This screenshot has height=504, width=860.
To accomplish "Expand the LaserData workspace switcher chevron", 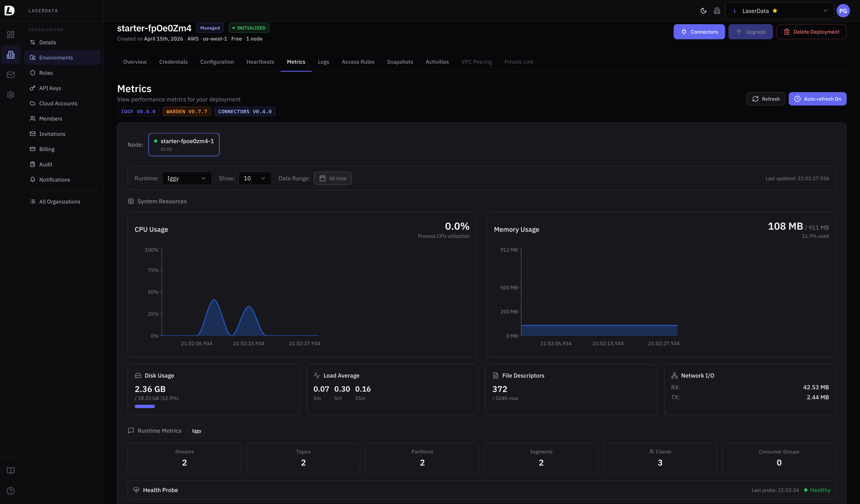I will pos(825,11).
